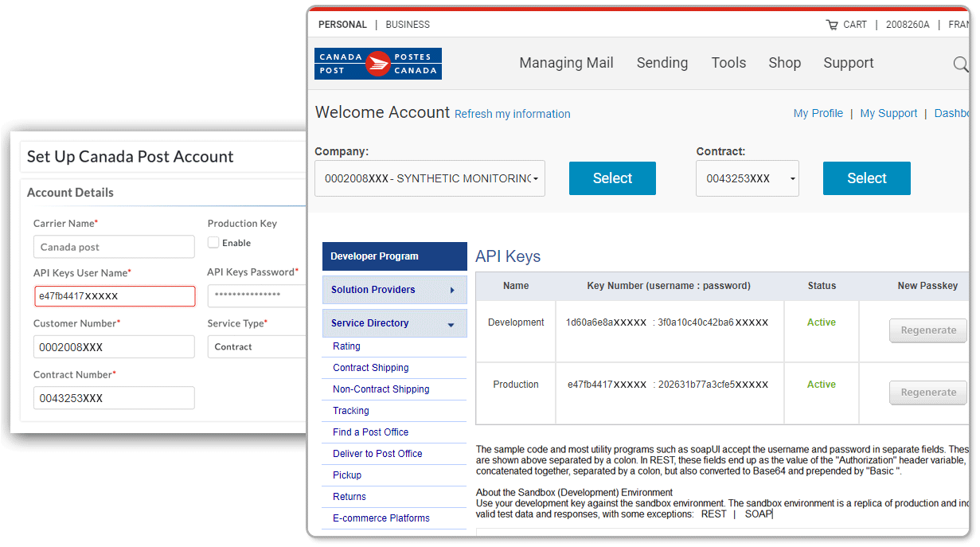Click the SOAP environment link
This screenshot has width=980, height=547.
click(759, 514)
